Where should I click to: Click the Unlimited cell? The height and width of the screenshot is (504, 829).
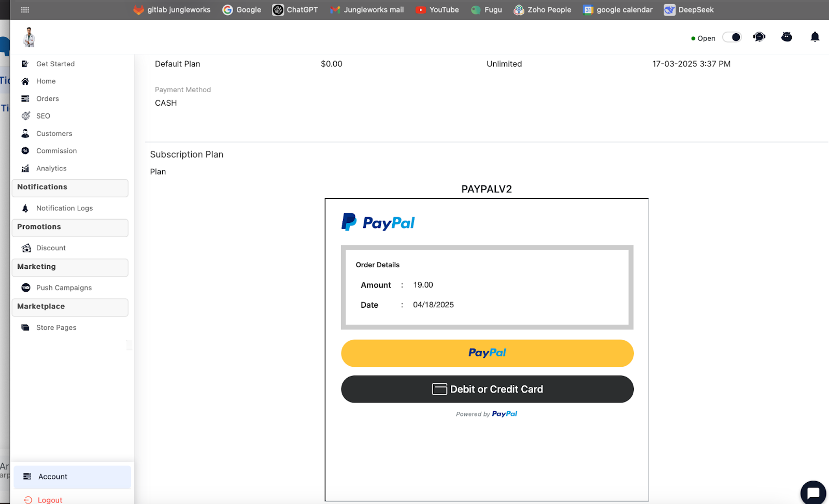[x=504, y=64]
